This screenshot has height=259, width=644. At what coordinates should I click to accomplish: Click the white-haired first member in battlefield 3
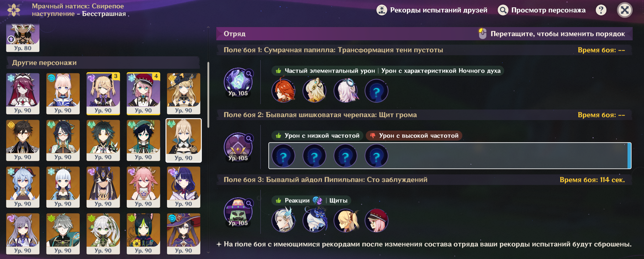point(283,221)
